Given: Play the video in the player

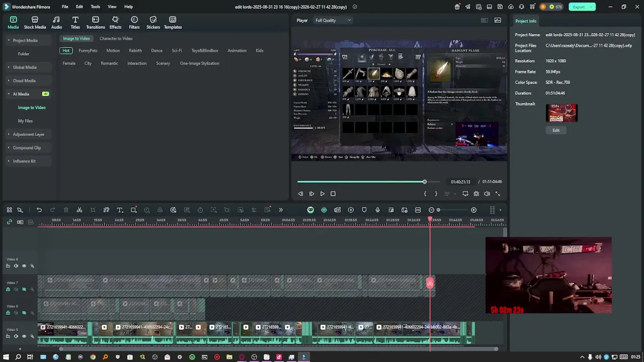Looking at the screenshot, I should tap(323, 194).
